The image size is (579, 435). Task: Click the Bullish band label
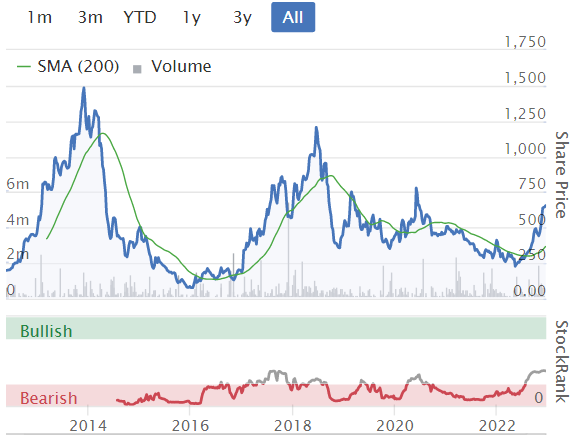pyautogui.click(x=46, y=331)
